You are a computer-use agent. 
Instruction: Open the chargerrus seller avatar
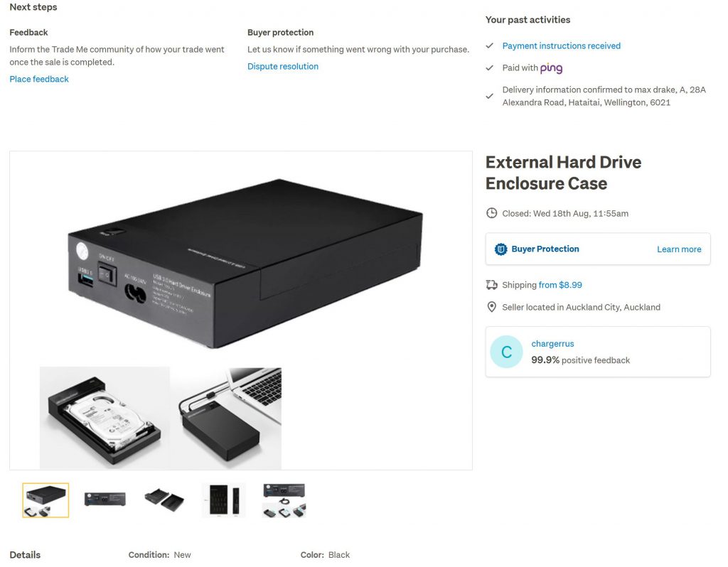[506, 352]
